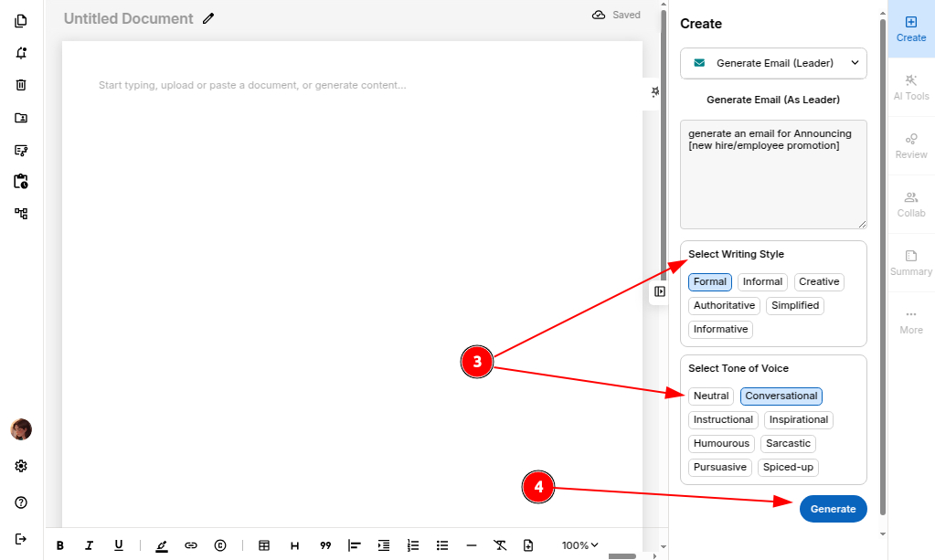Toggle bold formatting in bottom toolbar

pos(60,545)
